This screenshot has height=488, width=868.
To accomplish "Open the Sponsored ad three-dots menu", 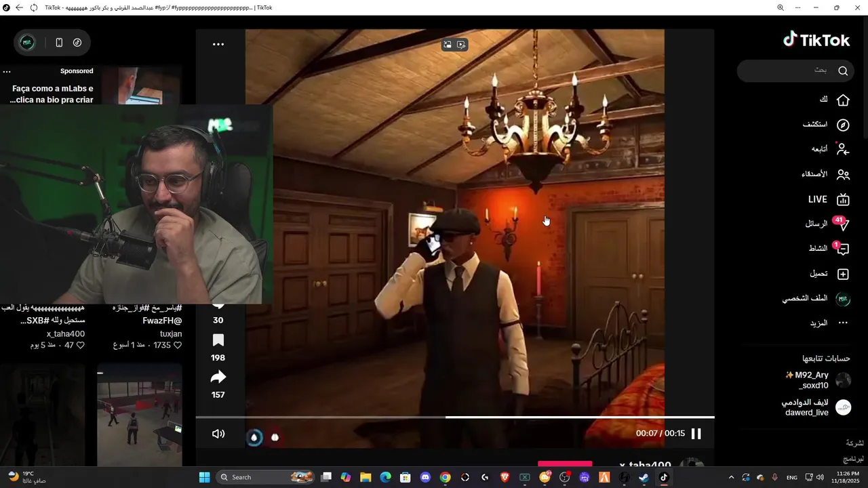I will [x=7, y=71].
